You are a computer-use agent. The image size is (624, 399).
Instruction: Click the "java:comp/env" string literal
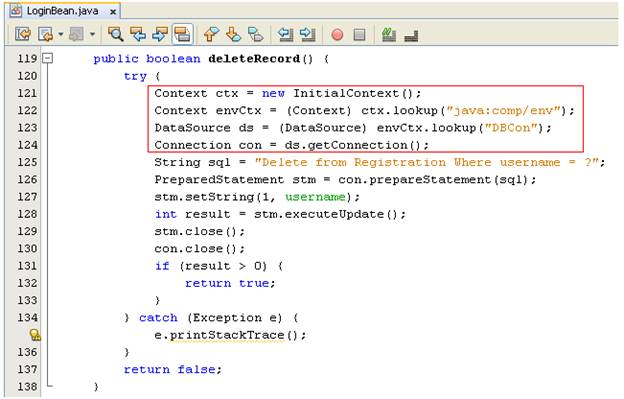pos(503,110)
